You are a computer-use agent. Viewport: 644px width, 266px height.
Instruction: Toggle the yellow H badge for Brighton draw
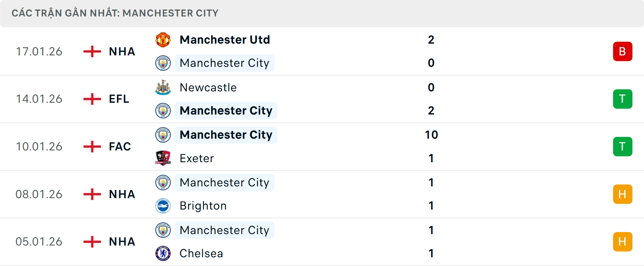tap(623, 194)
